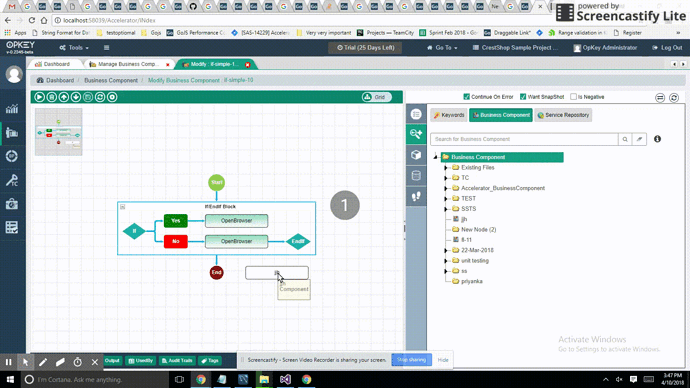Click the search for Business Component field
This screenshot has height=388, width=690.
[x=524, y=139]
